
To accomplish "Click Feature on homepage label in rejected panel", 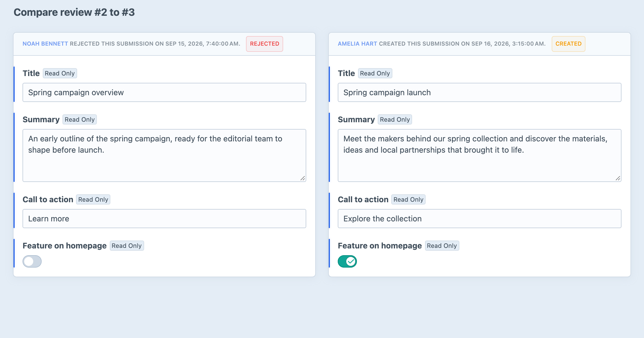I will [64, 246].
